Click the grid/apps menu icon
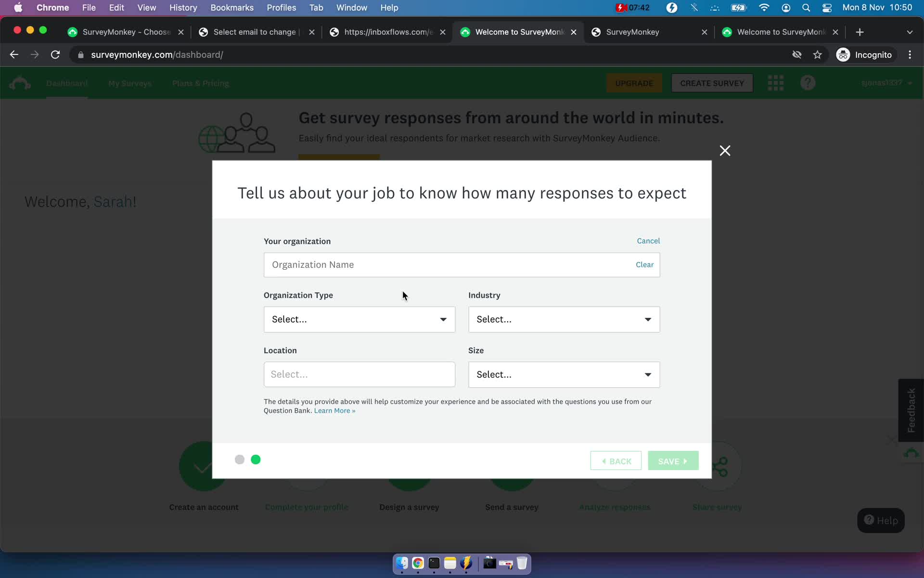The height and width of the screenshot is (578, 924). [x=775, y=82]
